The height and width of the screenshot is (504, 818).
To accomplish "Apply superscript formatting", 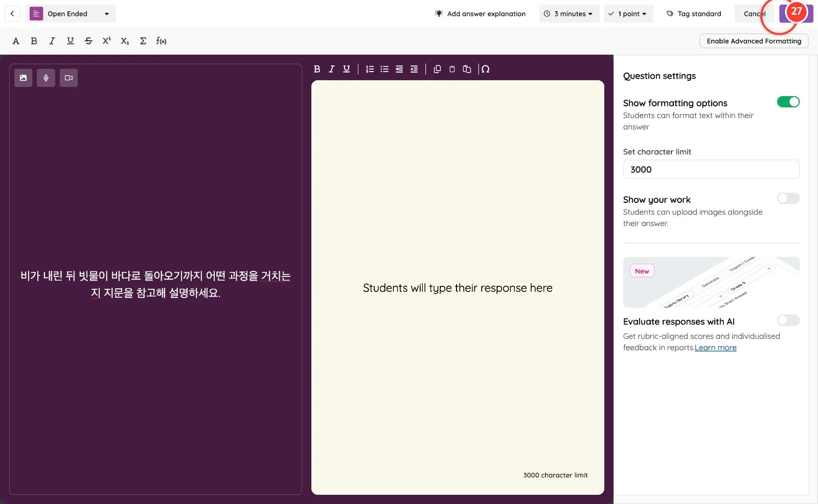I will pyautogui.click(x=106, y=41).
